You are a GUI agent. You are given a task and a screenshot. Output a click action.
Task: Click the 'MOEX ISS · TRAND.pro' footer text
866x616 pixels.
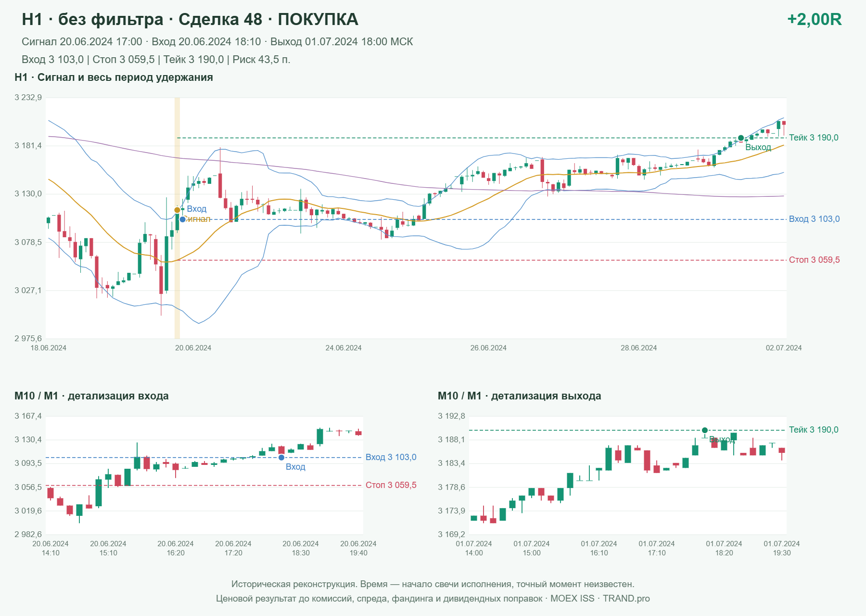pyautogui.click(x=600, y=599)
